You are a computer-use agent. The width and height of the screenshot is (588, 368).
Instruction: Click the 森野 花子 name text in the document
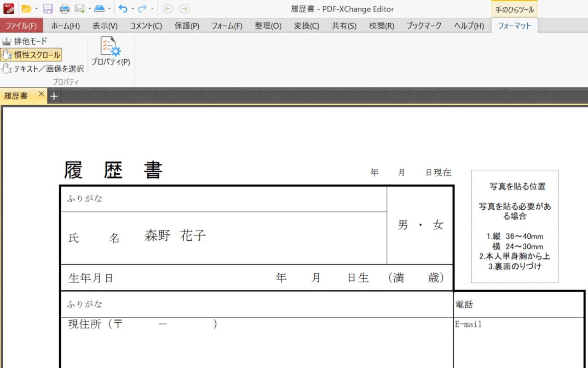coord(175,236)
